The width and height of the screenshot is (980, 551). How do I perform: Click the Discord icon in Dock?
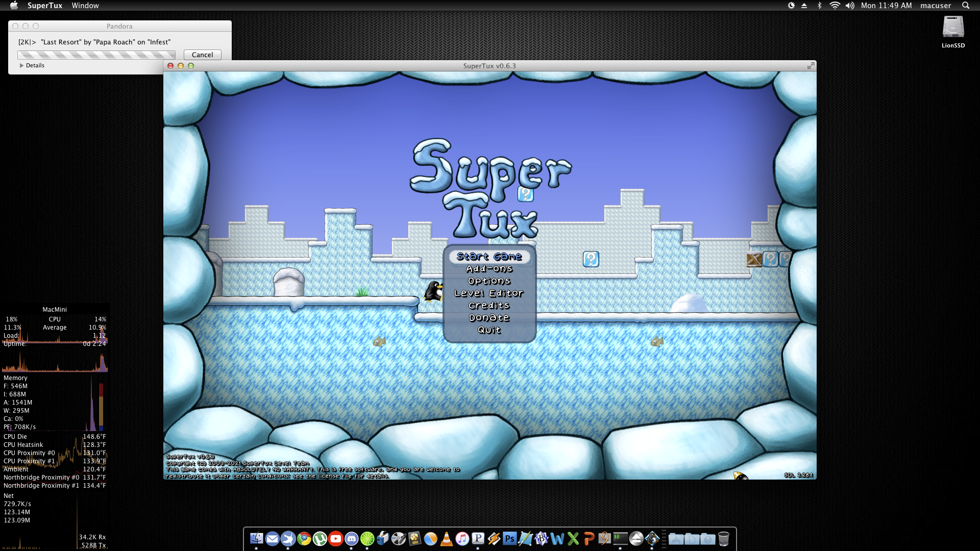351,539
